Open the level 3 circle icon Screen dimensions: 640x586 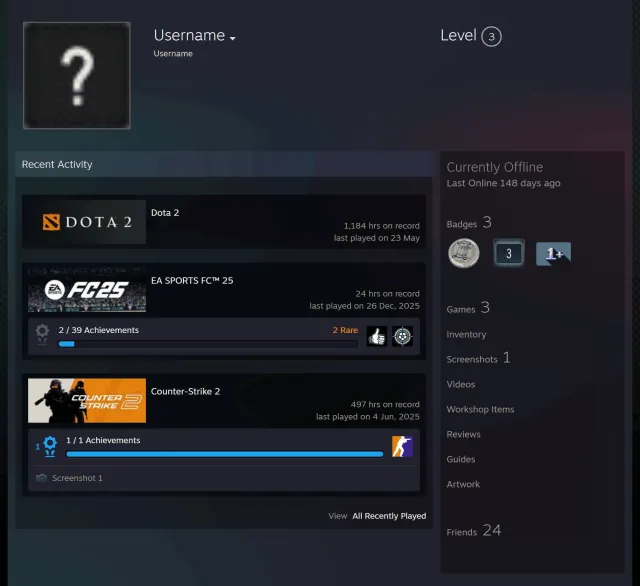[491, 37]
